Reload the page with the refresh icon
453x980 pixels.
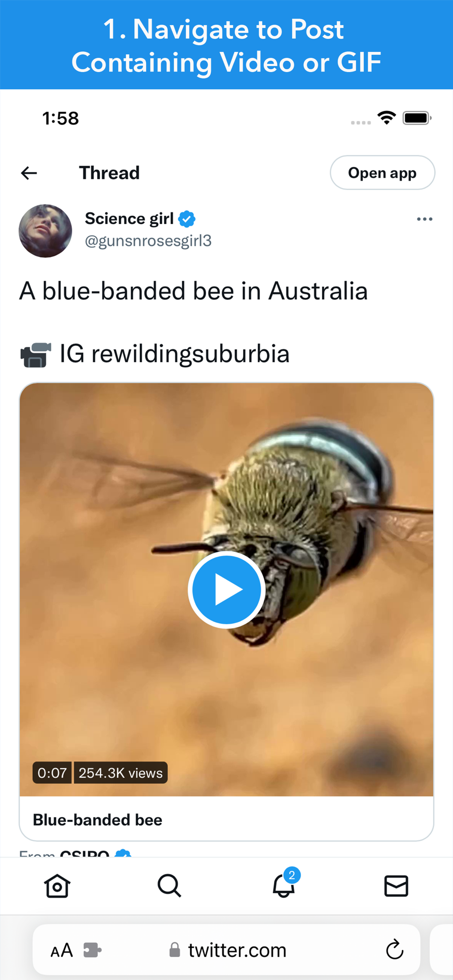(394, 950)
